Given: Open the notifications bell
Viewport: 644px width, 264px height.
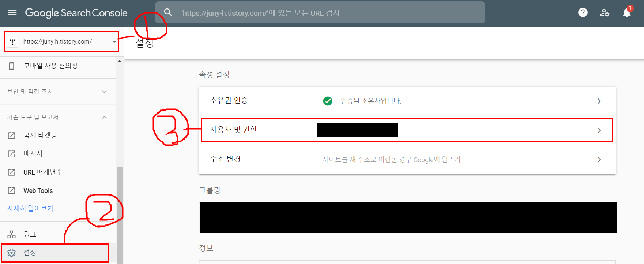Looking at the screenshot, I should pyautogui.click(x=627, y=12).
